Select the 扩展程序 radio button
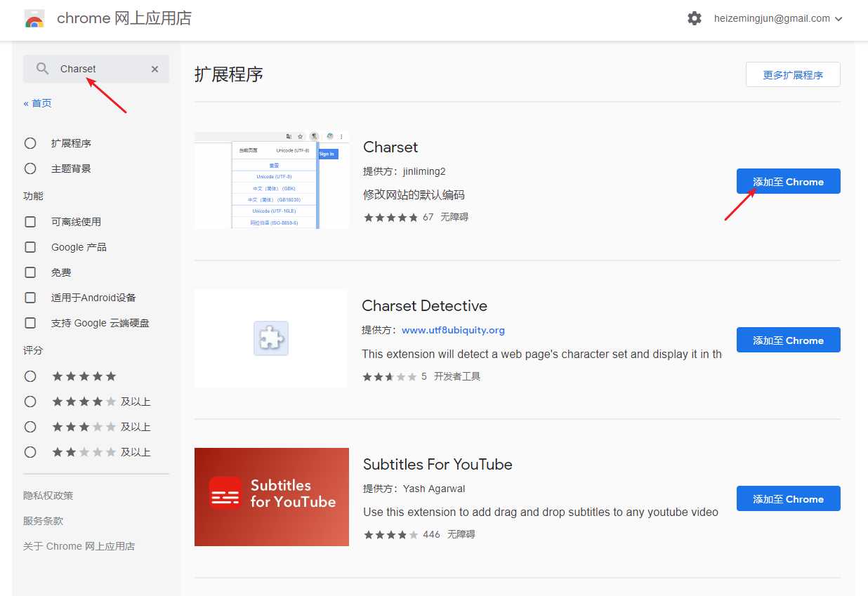The width and height of the screenshot is (868, 596). (30, 143)
